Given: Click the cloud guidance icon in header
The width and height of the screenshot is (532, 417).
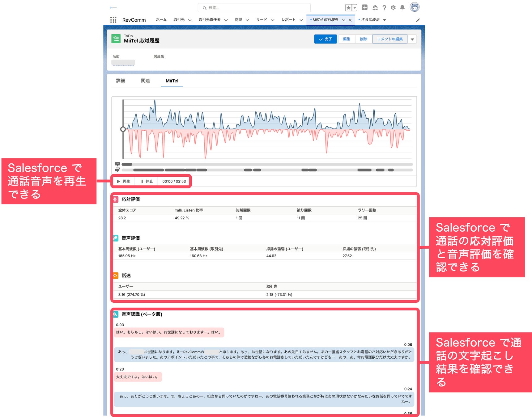Looking at the screenshot, I should click(x=375, y=8).
